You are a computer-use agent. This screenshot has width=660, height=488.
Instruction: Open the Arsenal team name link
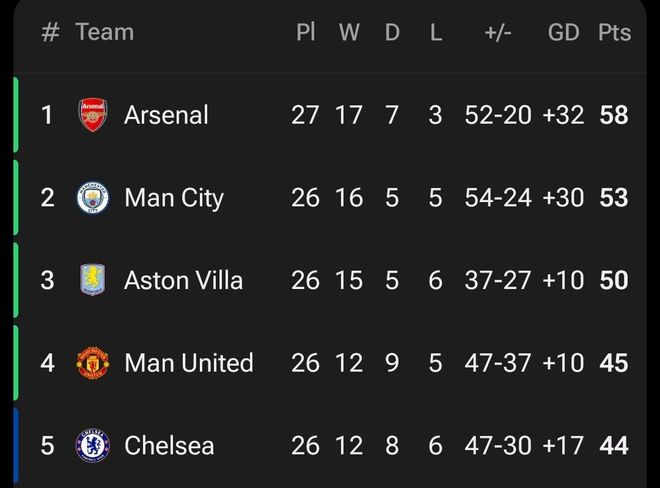(166, 115)
